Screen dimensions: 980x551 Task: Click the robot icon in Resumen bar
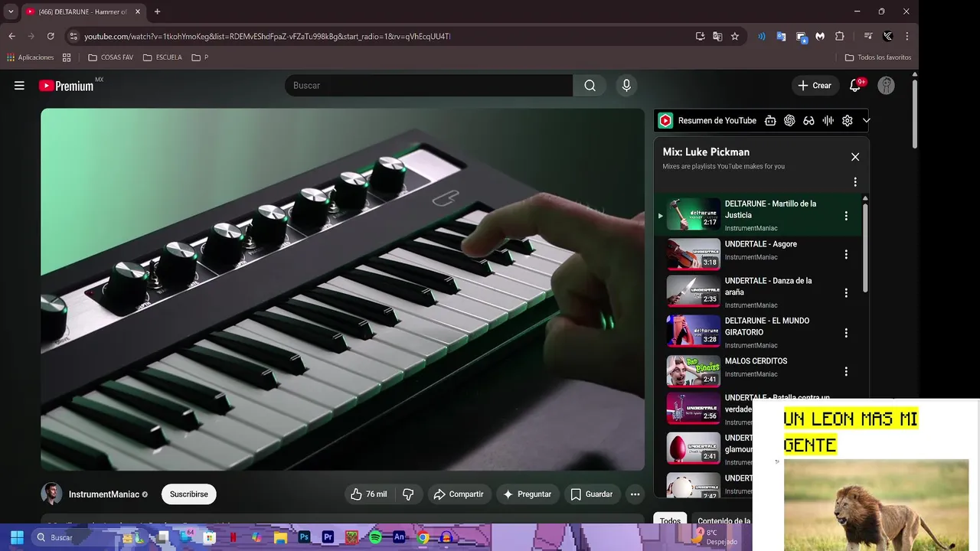[x=770, y=120]
